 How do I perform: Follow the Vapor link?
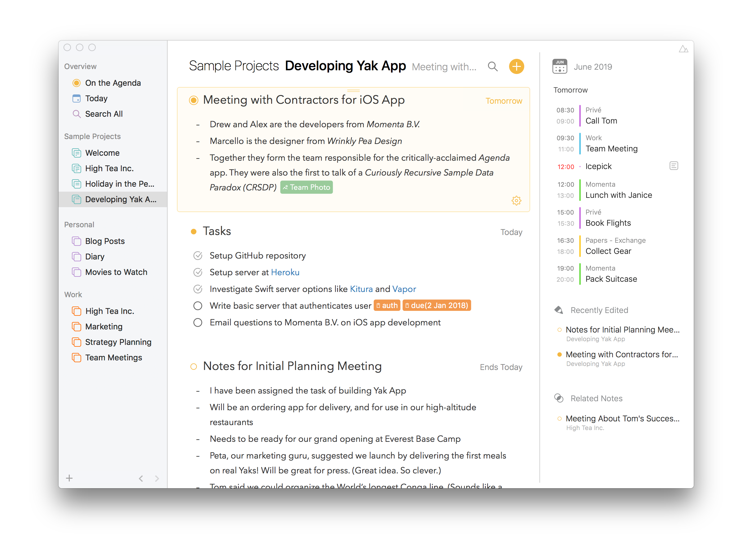[404, 289]
